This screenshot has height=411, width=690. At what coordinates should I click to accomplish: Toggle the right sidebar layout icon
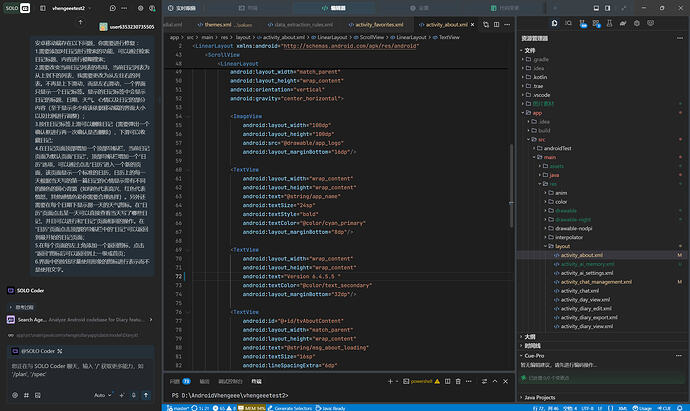(608, 8)
